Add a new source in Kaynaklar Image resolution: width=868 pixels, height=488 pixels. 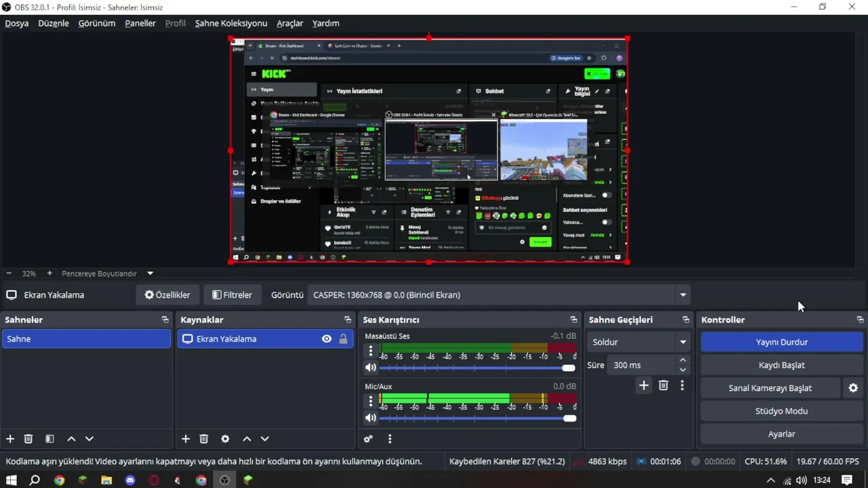pyautogui.click(x=186, y=439)
